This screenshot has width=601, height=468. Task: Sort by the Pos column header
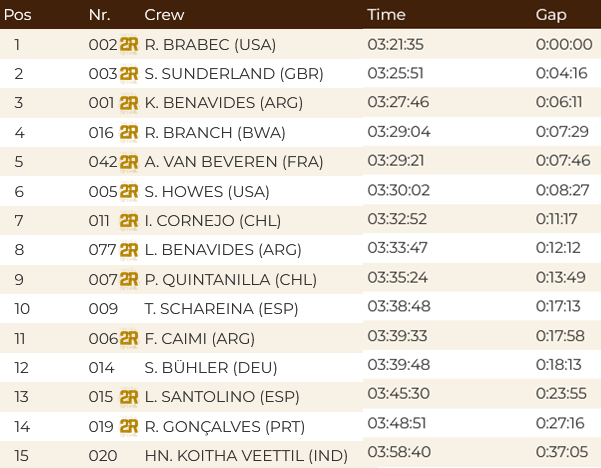pyautogui.click(x=16, y=14)
